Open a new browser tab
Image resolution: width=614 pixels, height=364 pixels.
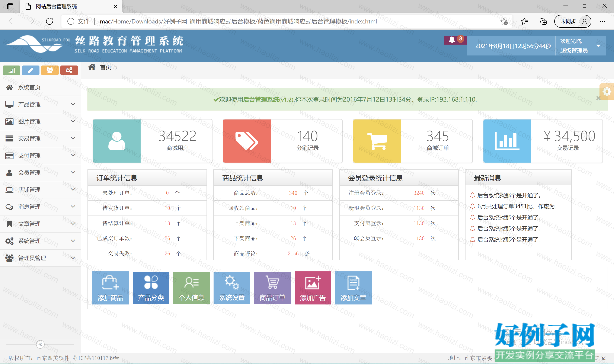[130, 6]
